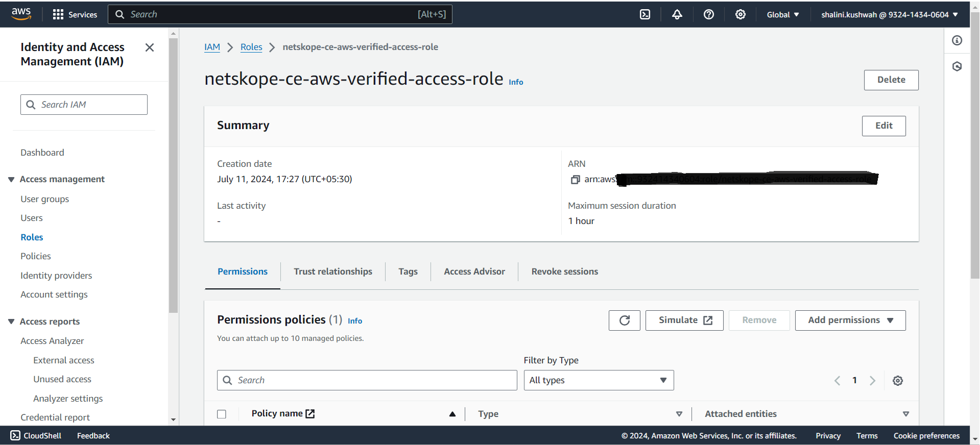Click the Feedback link in footer
Screen dimensions: 980x445
(93, 435)
